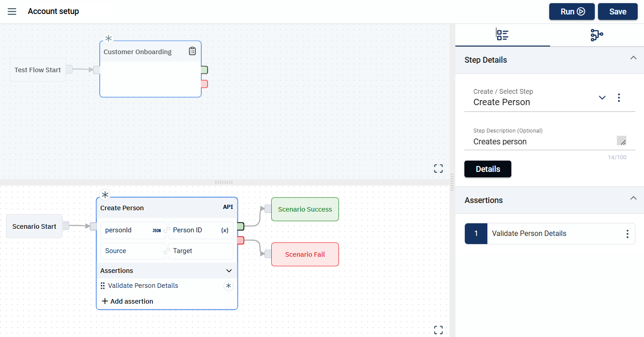Click the clipboard icon on Customer Onboarding

[x=192, y=51]
